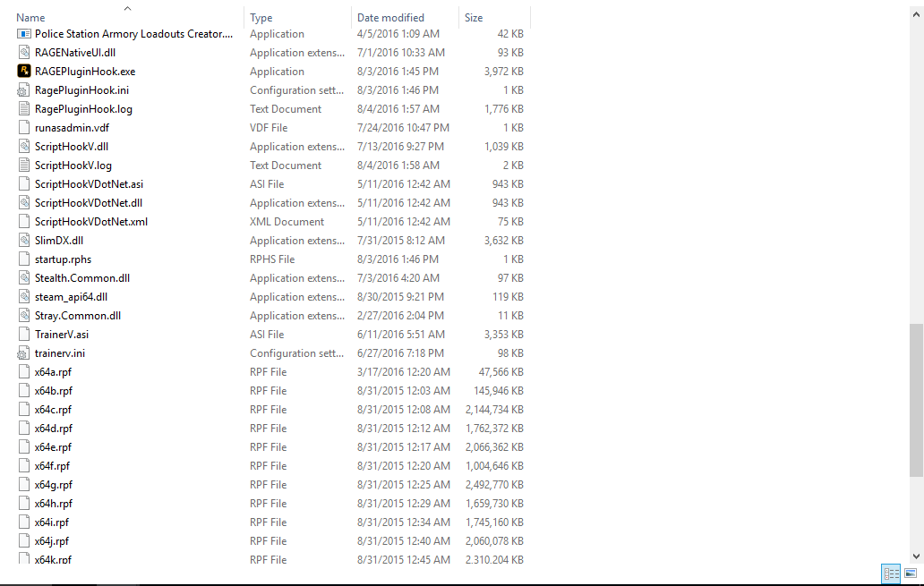Click the ScriptHookVDotNet.dll file icon

[x=23, y=203]
